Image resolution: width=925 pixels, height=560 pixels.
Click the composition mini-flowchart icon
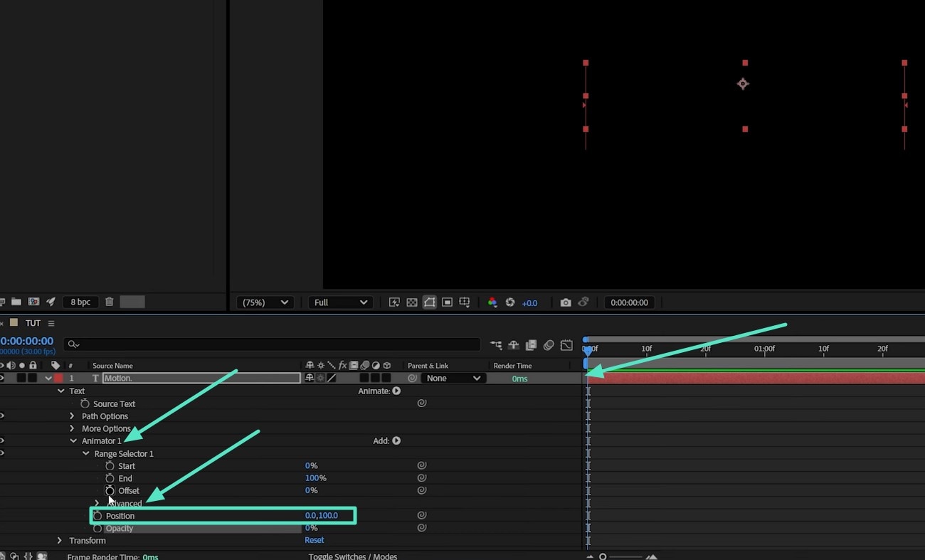[496, 345]
